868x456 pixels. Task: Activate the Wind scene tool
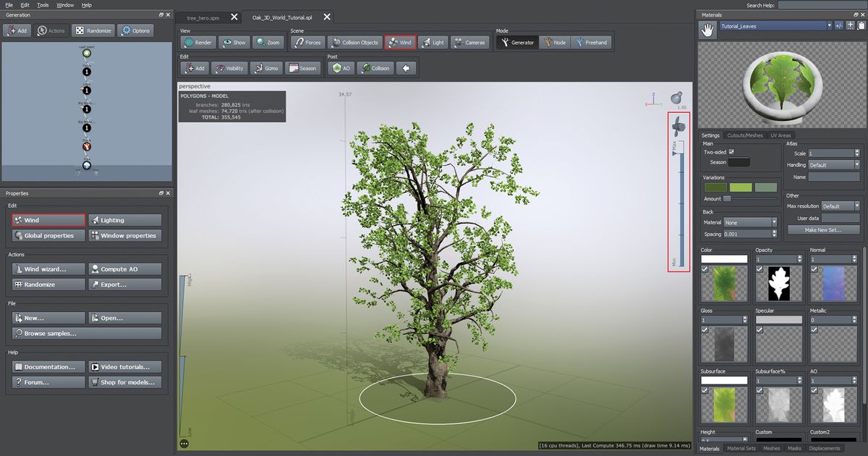pyautogui.click(x=401, y=42)
